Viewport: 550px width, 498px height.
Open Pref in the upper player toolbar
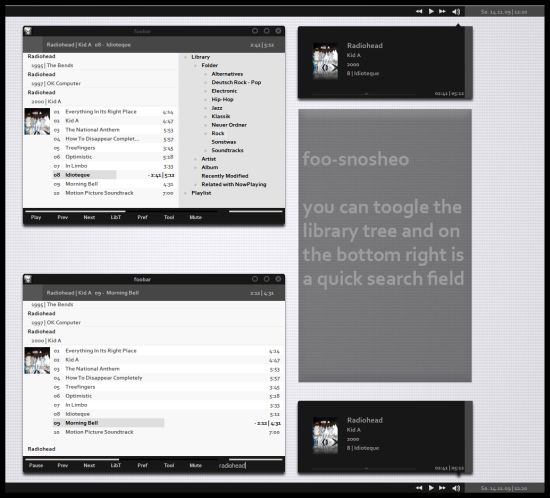(x=142, y=217)
